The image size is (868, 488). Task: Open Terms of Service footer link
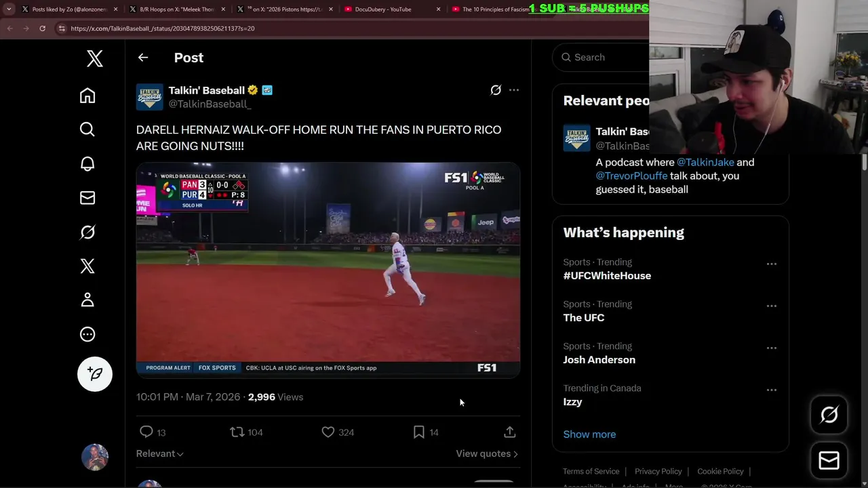click(x=591, y=471)
